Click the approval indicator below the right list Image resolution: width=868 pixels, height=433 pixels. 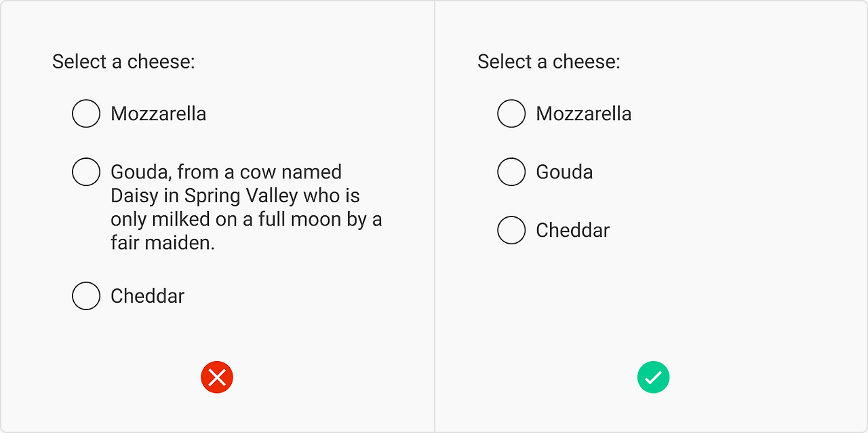[653, 377]
